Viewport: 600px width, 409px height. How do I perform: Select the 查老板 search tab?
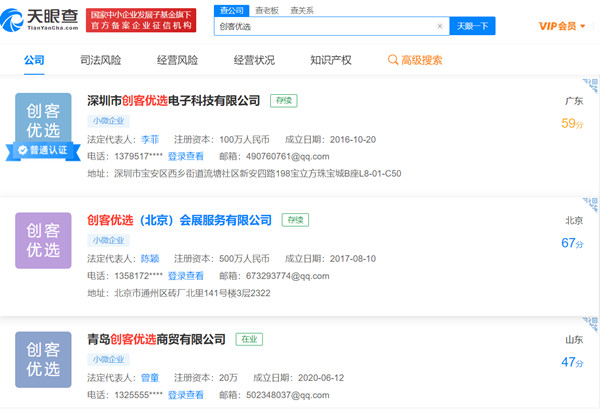267,11
